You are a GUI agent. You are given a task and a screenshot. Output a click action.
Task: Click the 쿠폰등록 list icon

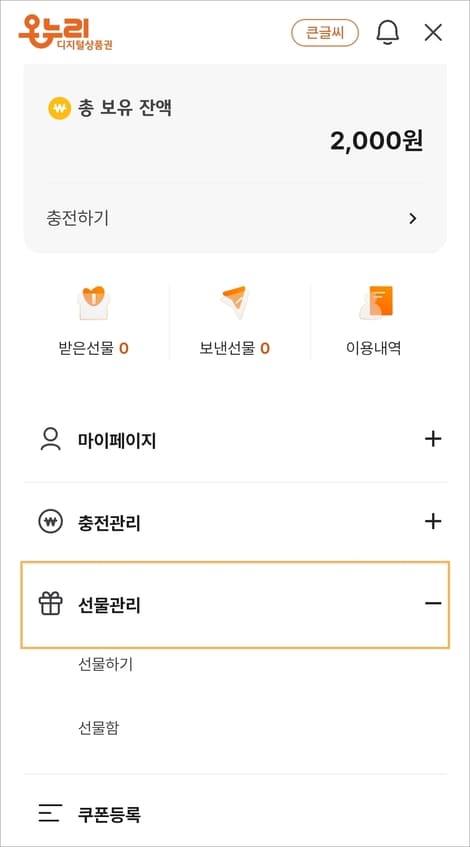[50, 813]
